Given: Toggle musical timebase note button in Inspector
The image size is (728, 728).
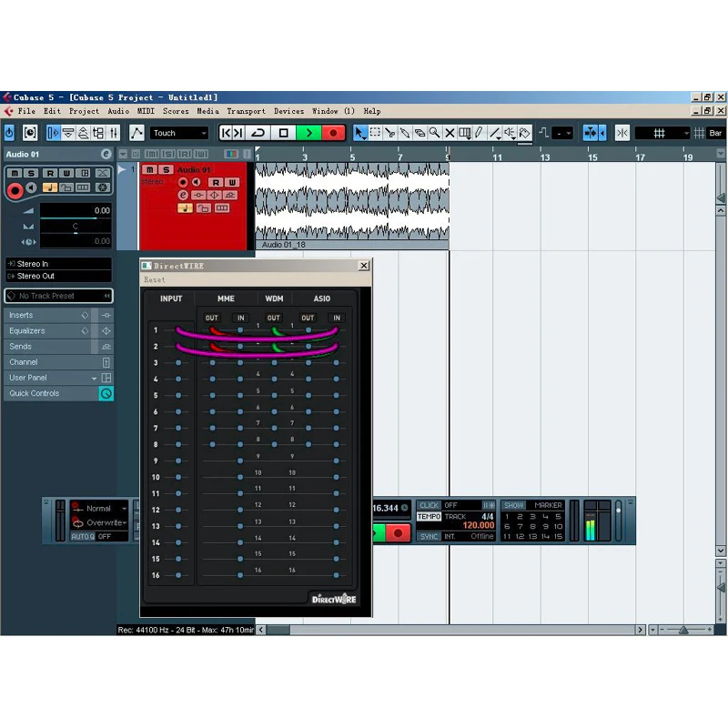Looking at the screenshot, I should 50,187.
